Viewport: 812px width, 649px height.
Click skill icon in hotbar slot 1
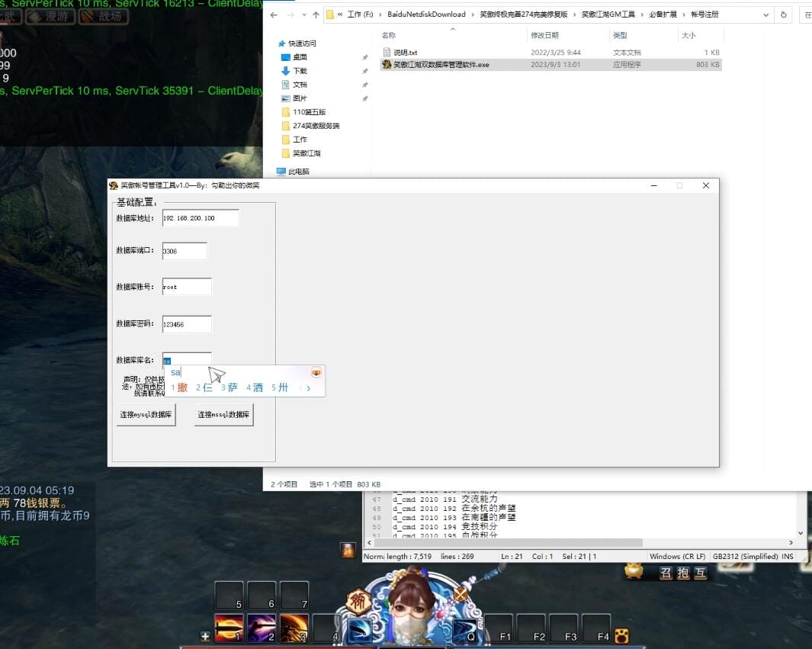point(229,628)
